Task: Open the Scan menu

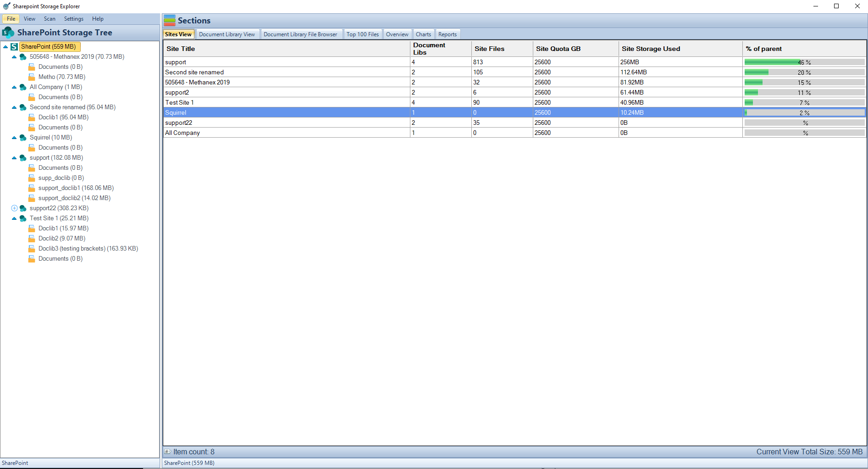Action: click(x=50, y=19)
